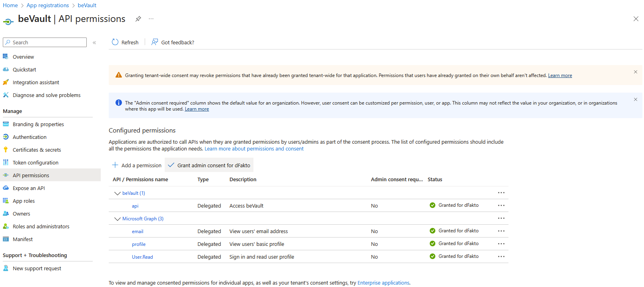Dismiss the orange warning banner
644x287 pixels.
[635, 72]
